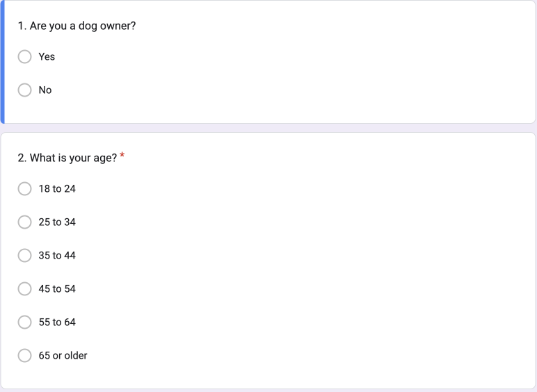Click the "Yes" answer label text

tap(47, 57)
